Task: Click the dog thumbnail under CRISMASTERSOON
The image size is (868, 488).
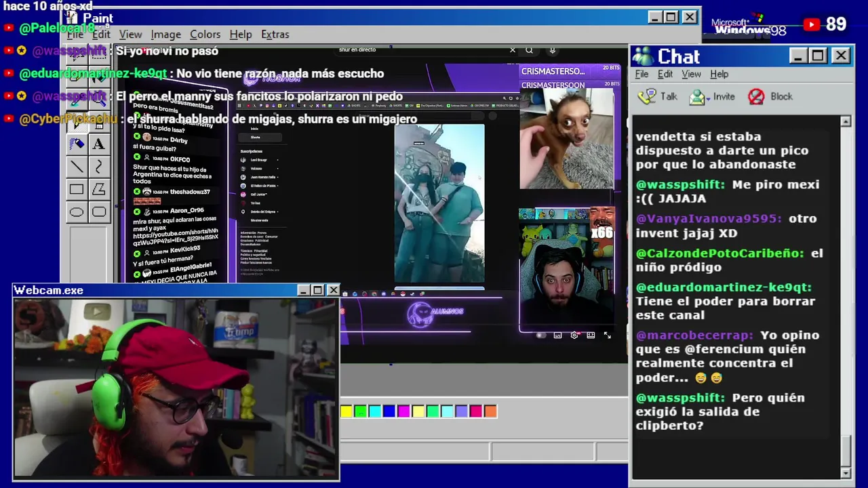Action: point(567,139)
